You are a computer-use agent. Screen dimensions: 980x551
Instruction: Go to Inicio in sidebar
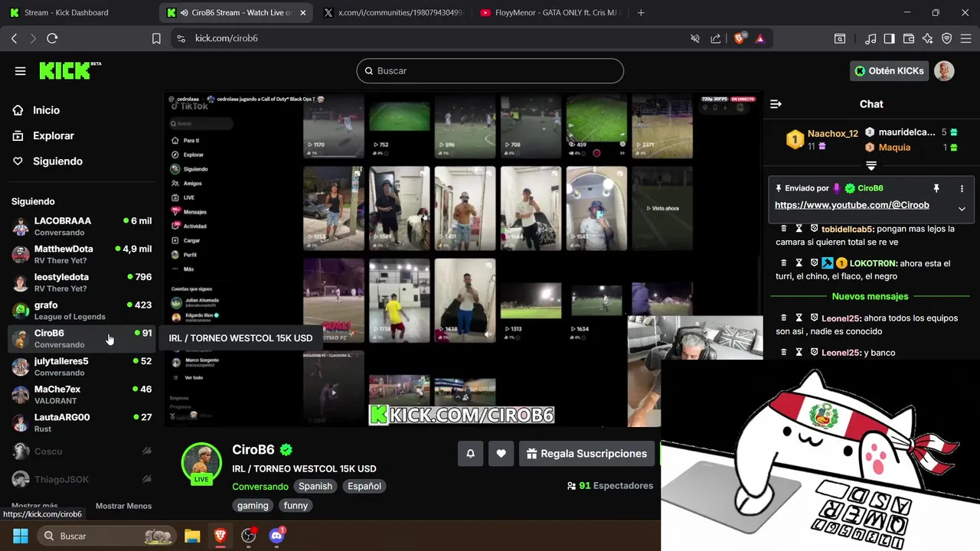(x=46, y=110)
